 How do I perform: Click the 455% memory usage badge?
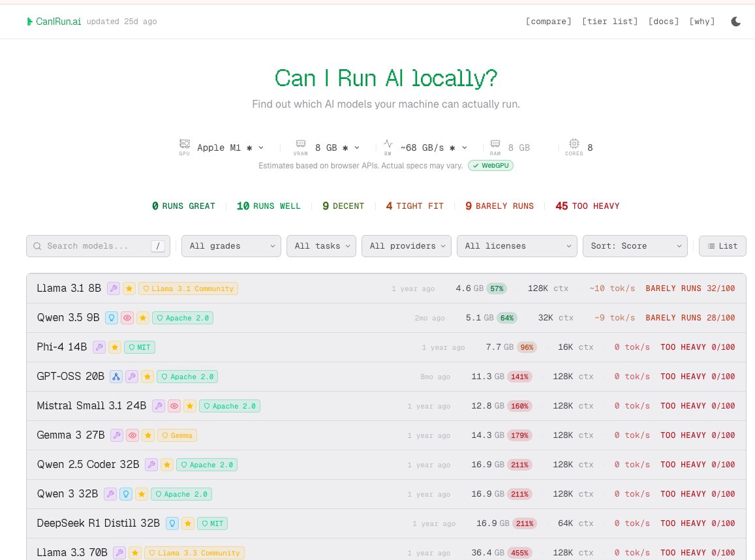pyautogui.click(x=519, y=553)
